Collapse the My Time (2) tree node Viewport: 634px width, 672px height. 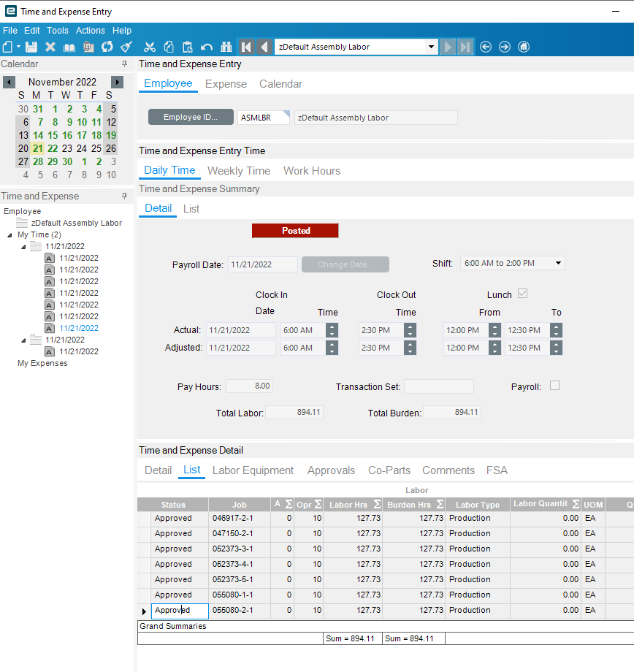(x=9, y=235)
